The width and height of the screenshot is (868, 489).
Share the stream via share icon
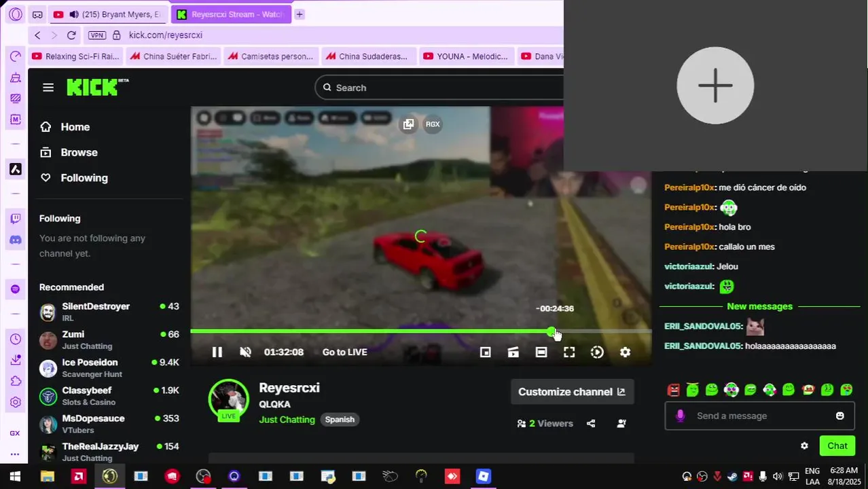[591, 423]
